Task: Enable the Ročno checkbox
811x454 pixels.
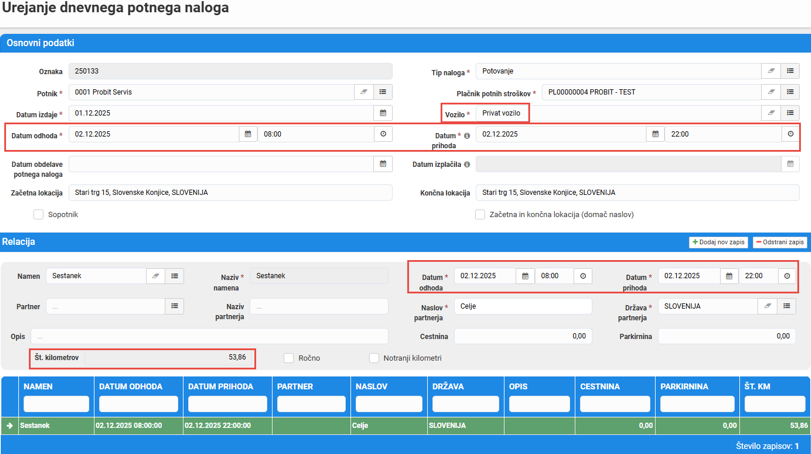Action: click(x=289, y=358)
